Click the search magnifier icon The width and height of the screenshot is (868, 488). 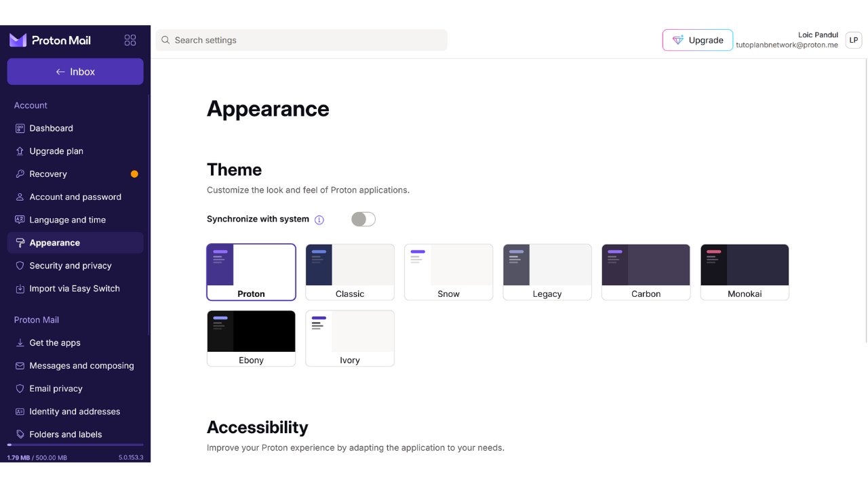165,40
